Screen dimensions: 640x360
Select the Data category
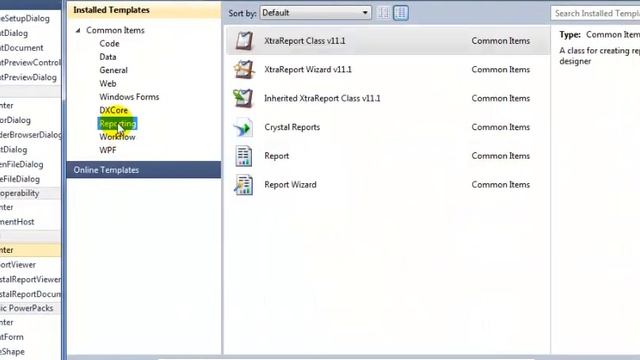(x=108, y=57)
